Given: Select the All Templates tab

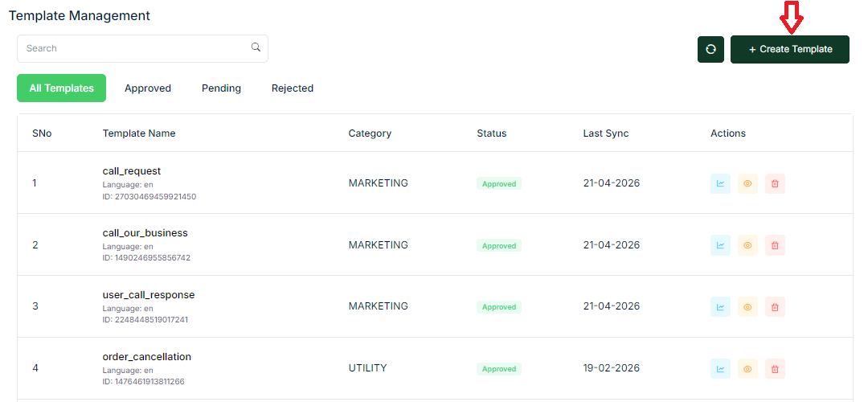Looking at the screenshot, I should (61, 88).
